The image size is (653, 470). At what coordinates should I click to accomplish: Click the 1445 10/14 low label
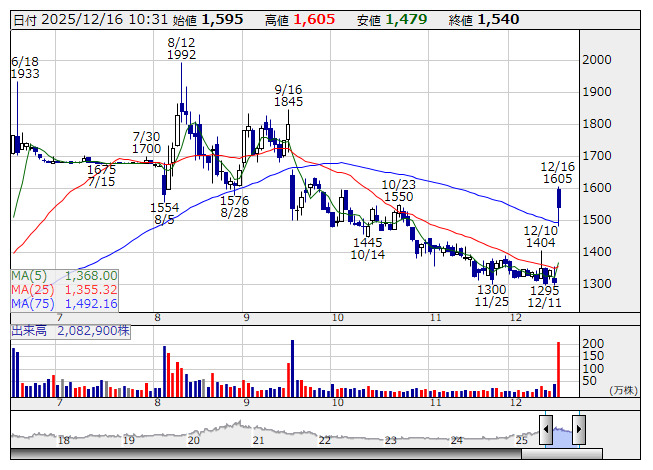point(367,248)
